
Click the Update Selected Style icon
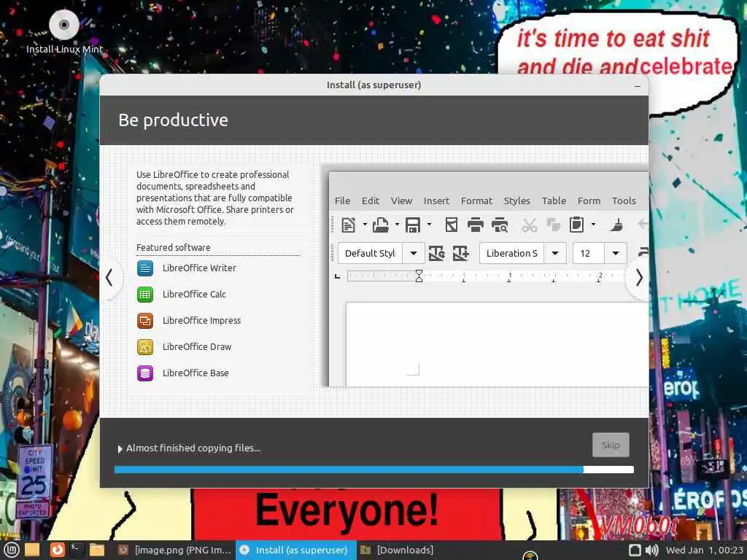click(x=436, y=253)
